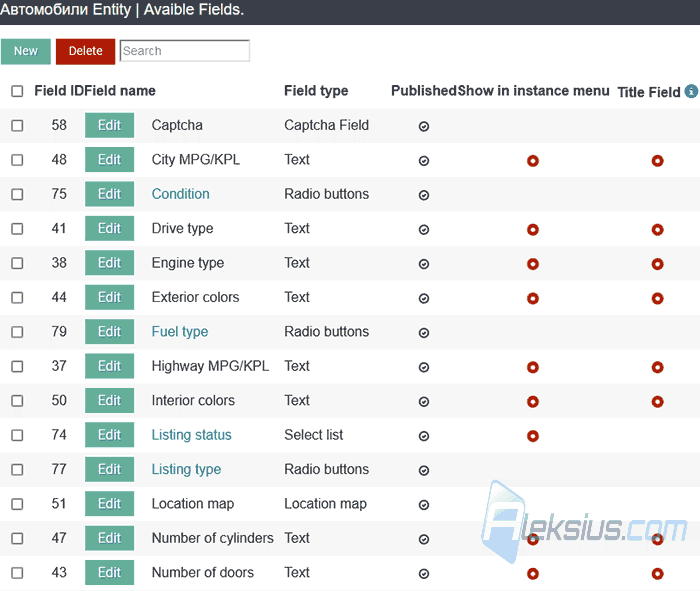Select checkbox for Engine type row
Image resolution: width=700 pixels, height=591 pixels.
[x=17, y=263]
